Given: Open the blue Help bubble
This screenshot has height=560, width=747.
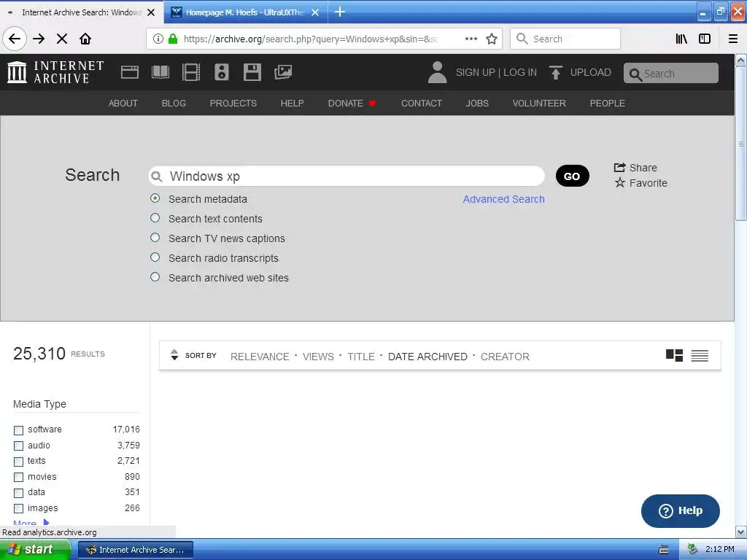Looking at the screenshot, I should pos(681,511).
